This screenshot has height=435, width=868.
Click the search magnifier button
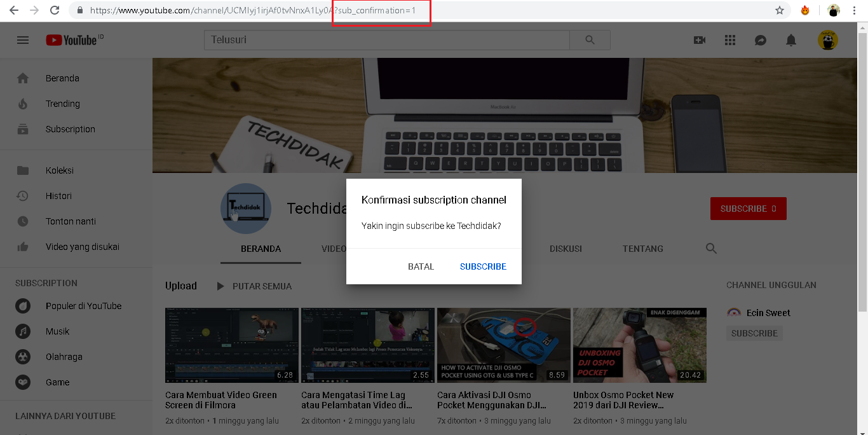590,39
